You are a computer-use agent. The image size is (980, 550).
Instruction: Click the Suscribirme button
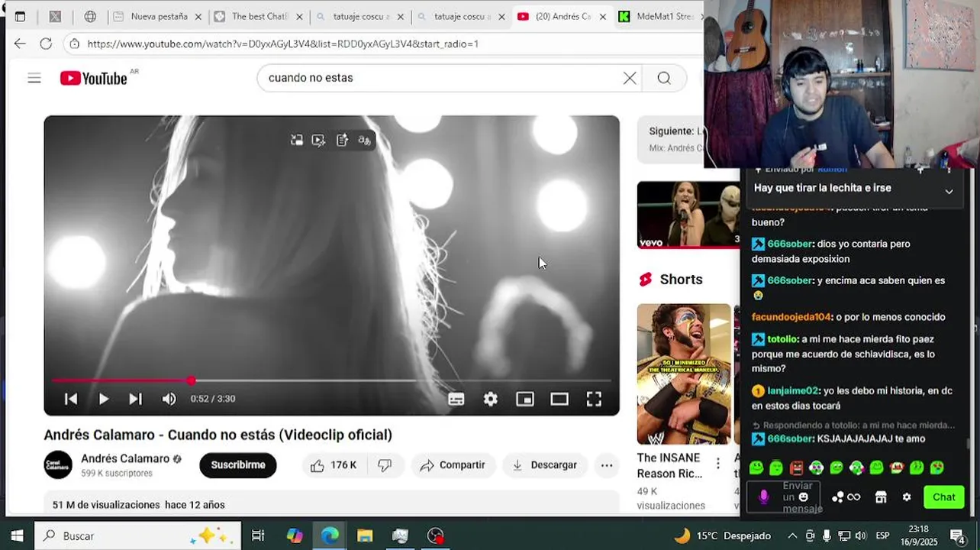238,464
